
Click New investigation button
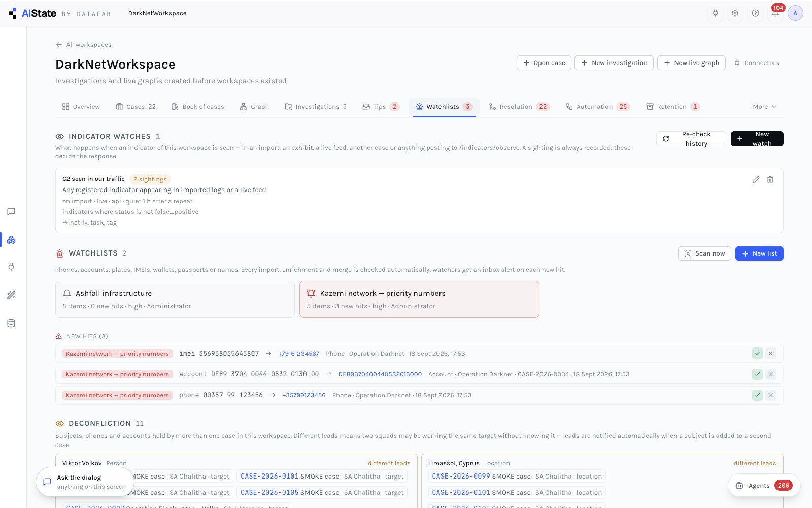[x=614, y=63]
